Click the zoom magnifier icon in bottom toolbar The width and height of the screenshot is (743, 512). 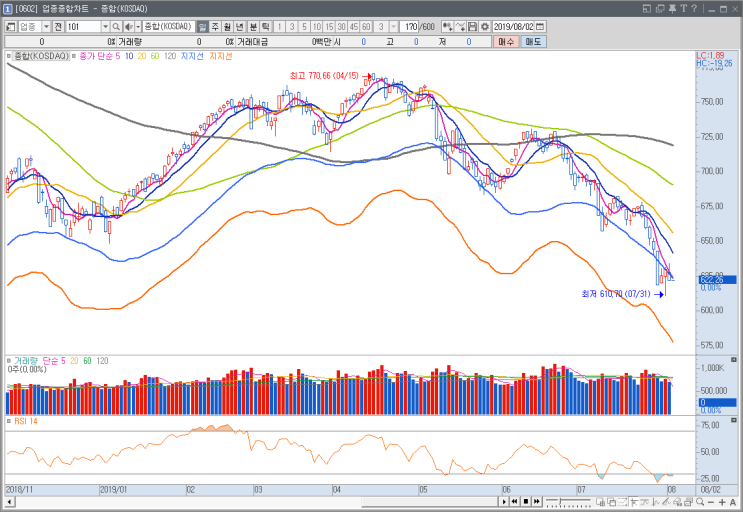(700, 502)
